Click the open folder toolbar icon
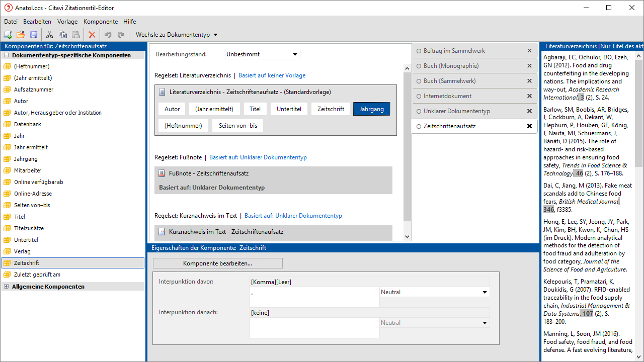 21,35
